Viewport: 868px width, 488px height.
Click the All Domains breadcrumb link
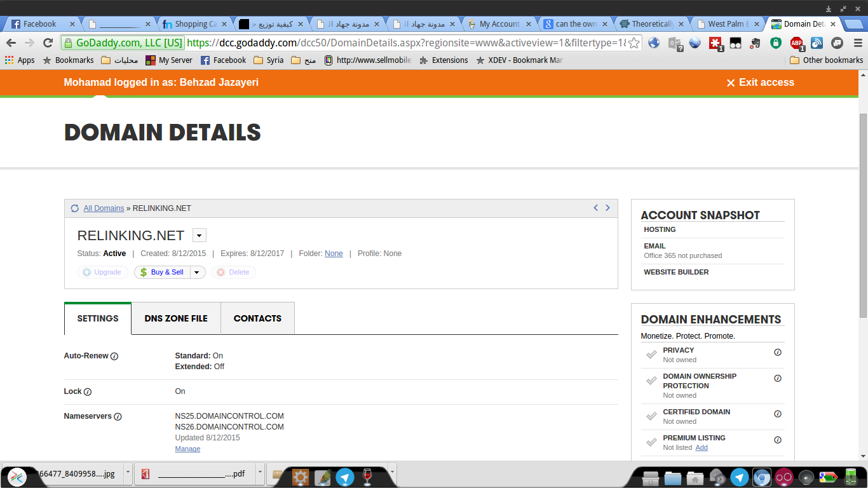[x=104, y=208]
